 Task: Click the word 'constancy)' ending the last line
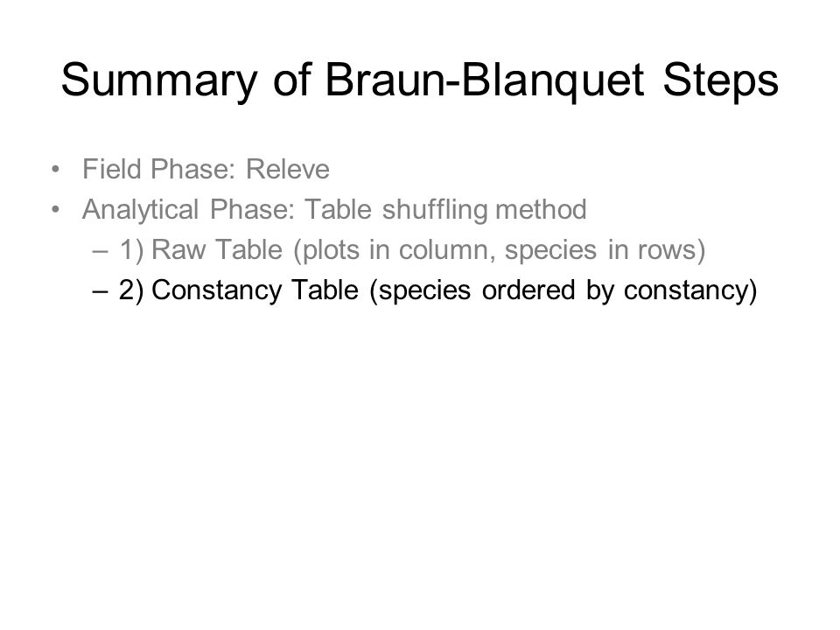[x=690, y=290]
